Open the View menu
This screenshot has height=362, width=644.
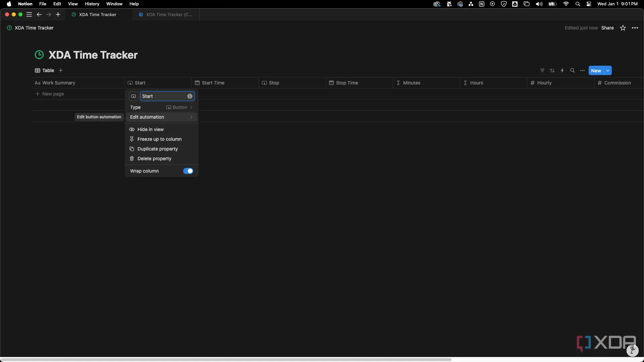[73, 4]
